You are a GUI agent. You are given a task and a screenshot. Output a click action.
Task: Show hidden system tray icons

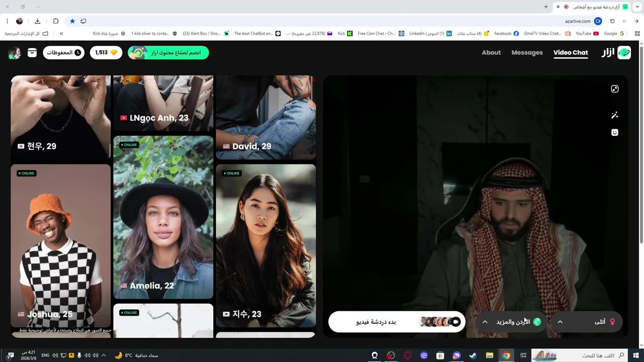coord(104,355)
